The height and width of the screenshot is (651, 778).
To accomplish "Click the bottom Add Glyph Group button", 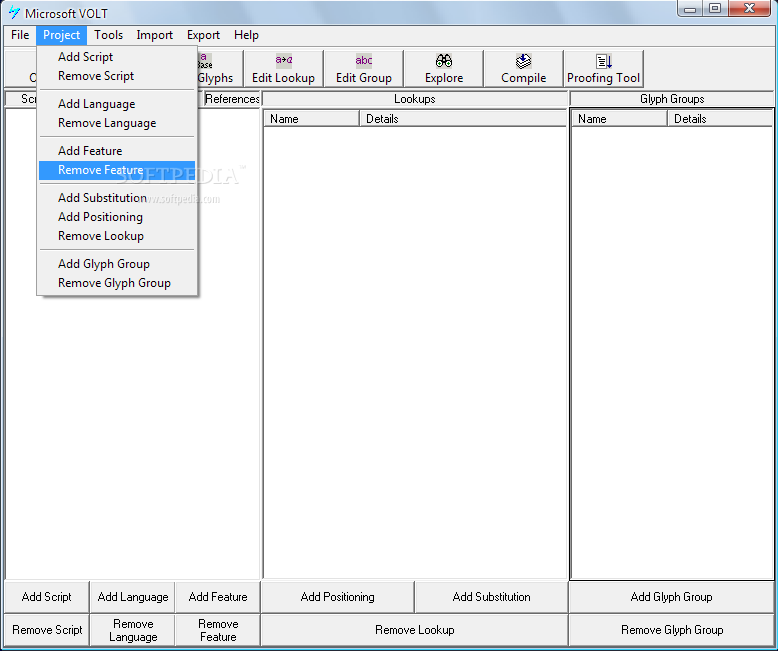I will coord(671,597).
